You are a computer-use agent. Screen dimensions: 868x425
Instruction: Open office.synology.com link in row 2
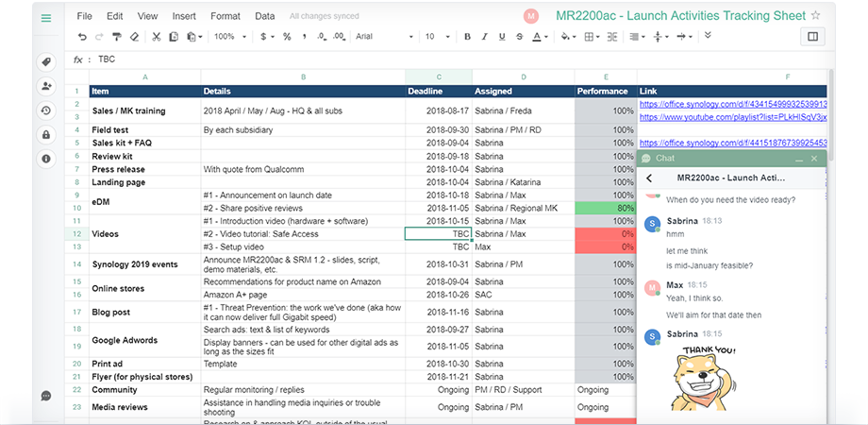pyautogui.click(x=733, y=104)
